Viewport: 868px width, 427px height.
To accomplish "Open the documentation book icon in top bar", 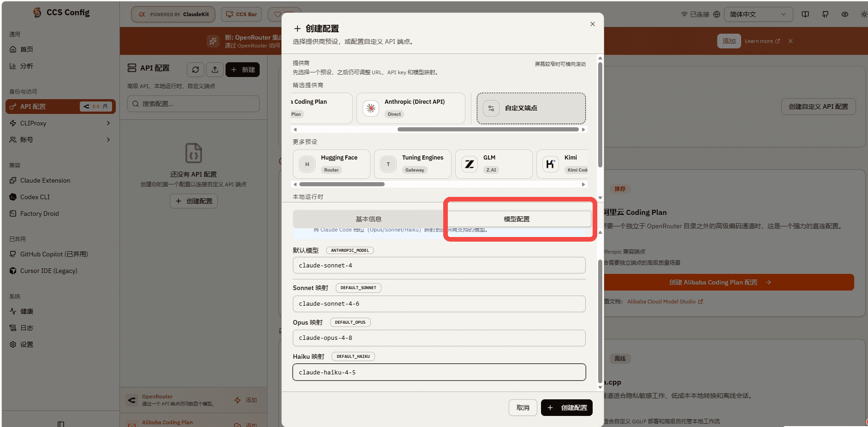I will pyautogui.click(x=805, y=14).
